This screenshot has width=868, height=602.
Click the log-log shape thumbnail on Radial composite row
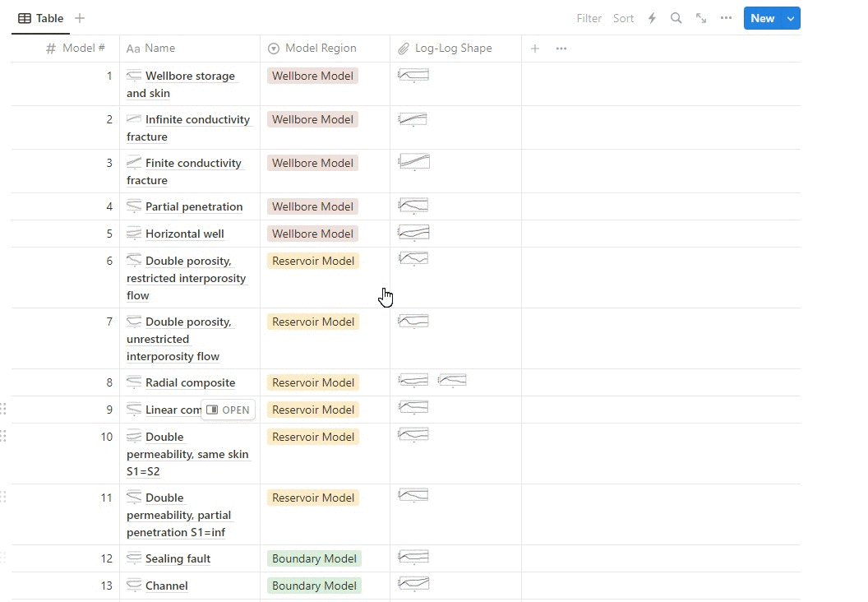413,380
